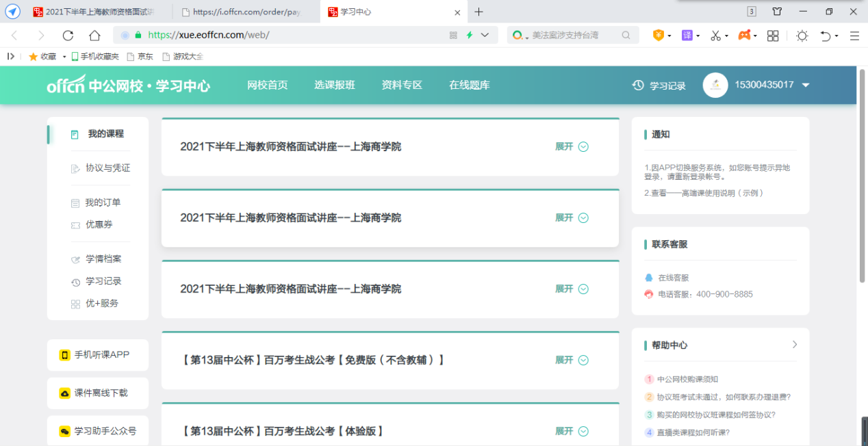Expand 百万考生战公考 免费版 course
This screenshot has width=868, height=446.
pyautogui.click(x=572, y=360)
